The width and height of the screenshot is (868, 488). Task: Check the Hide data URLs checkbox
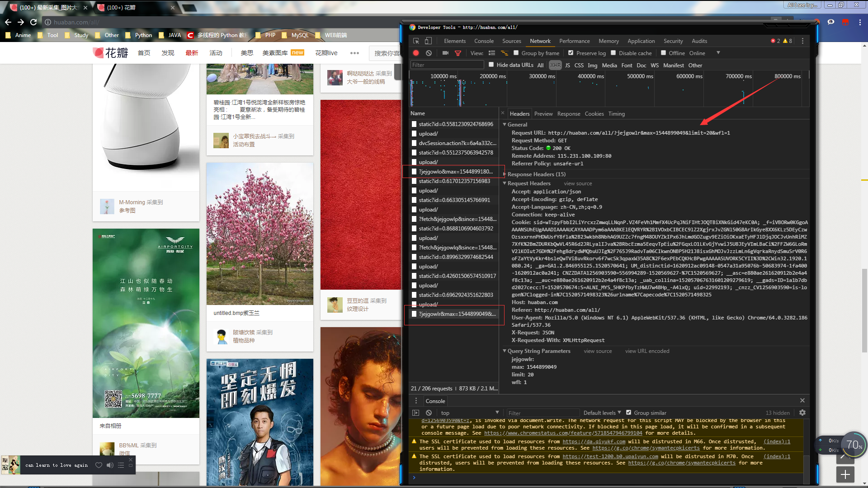491,65
